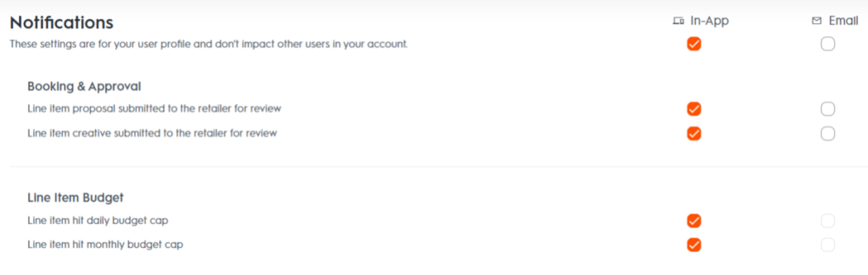Click the 'Line item proposal submitted' label
The height and width of the screenshot is (275, 868).
tap(154, 108)
